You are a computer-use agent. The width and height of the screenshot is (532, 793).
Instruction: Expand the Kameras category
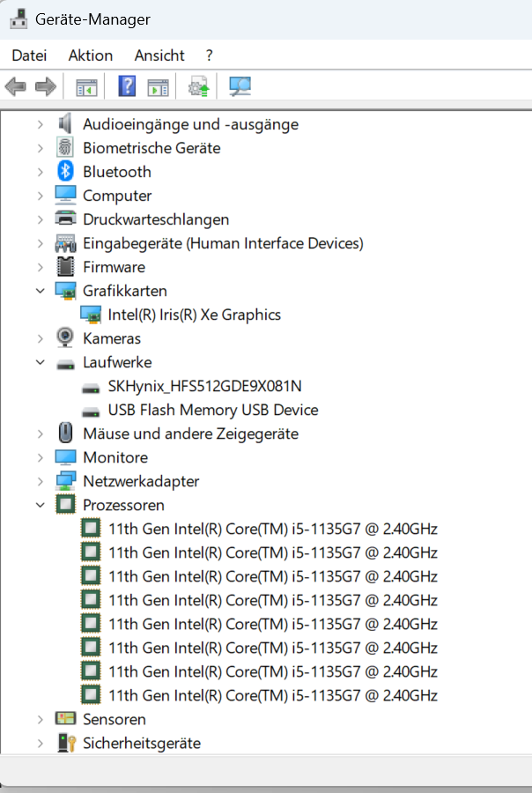[x=41, y=338]
